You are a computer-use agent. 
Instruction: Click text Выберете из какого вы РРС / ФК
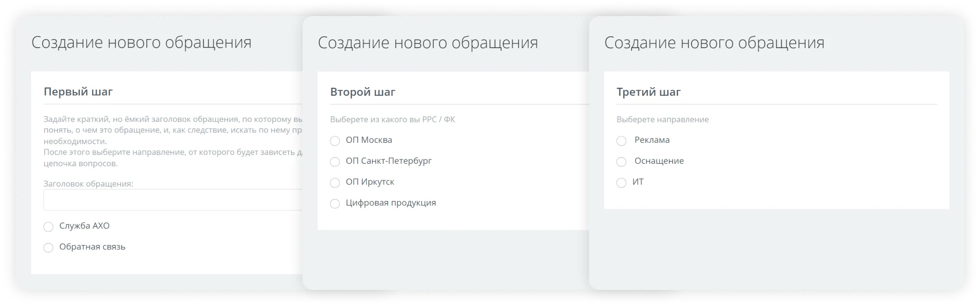[x=393, y=119]
